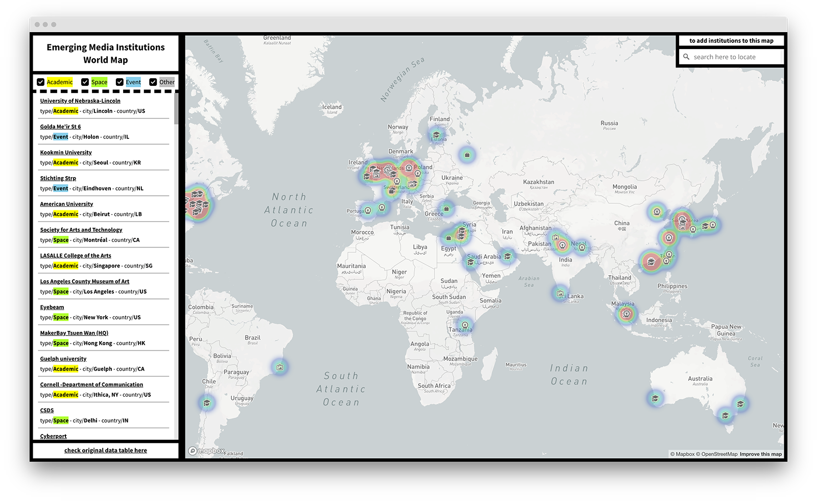Screen dimensions: 817x504
Task: Select the CSDS entry
Action: (47, 410)
